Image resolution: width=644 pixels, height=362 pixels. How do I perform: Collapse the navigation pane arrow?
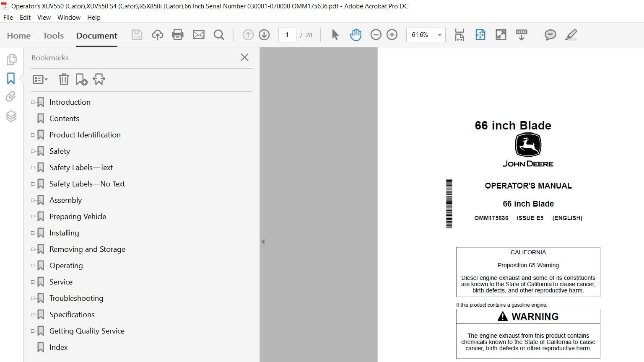pyautogui.click(x=263, y=242)
